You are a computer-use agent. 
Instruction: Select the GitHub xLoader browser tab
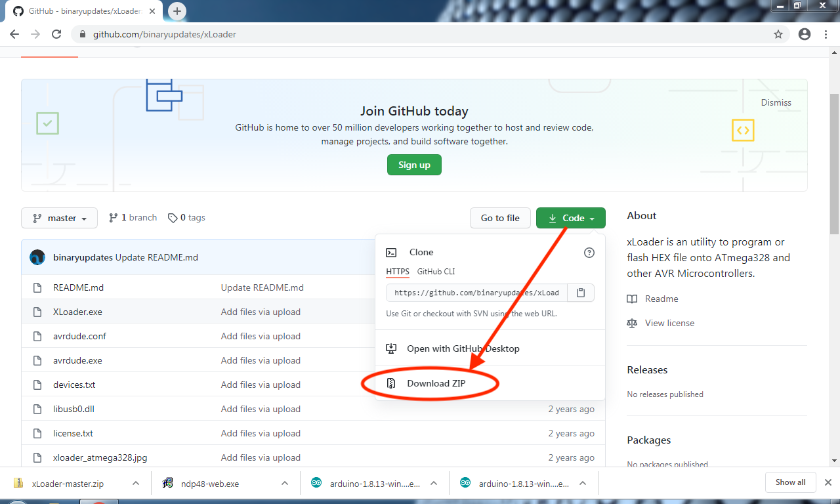point(85,12)
